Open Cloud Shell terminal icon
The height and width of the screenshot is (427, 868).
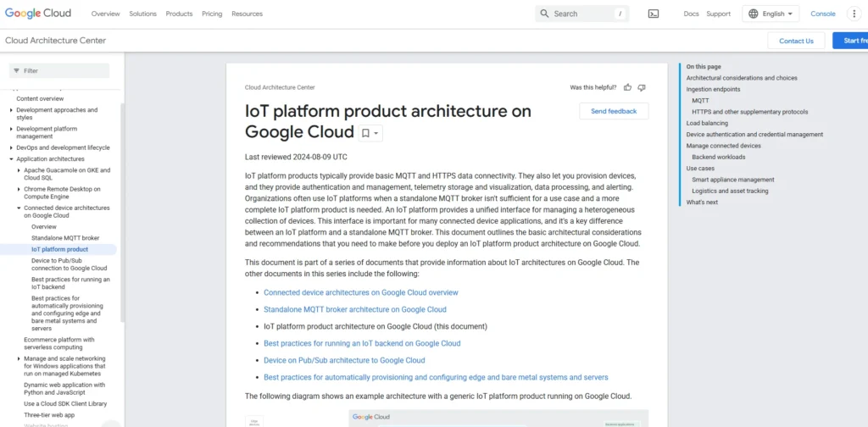pyautogui.click(x=654, y=14)
